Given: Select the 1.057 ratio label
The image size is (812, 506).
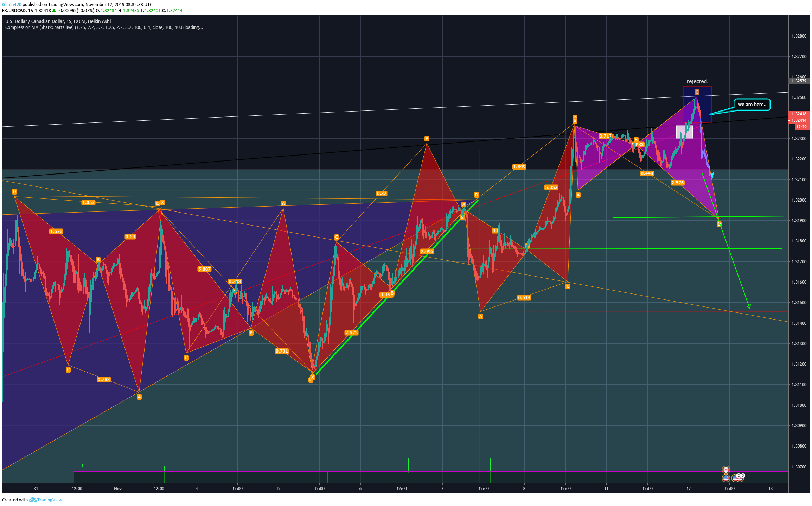Looking at the screenshot, I should tap(88, 203).
